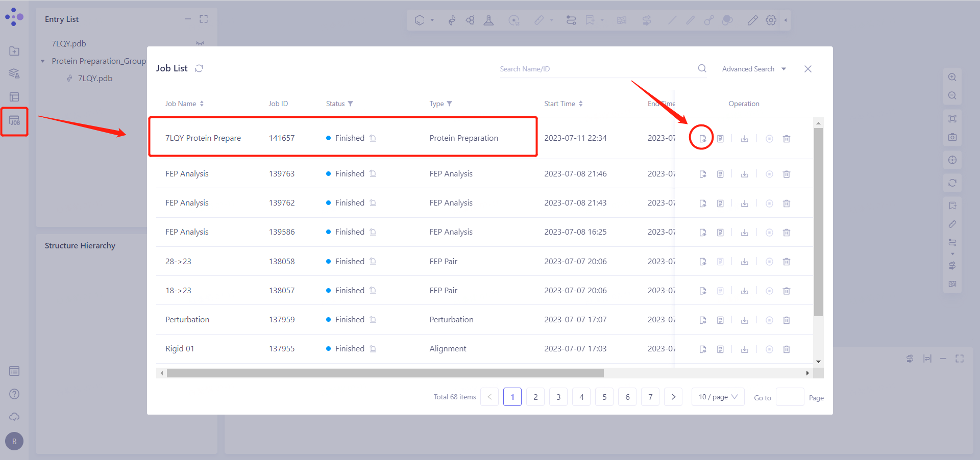Delete the Rigid 01 job
The width and height of the screenshot is (980, 460).
point(787,349)
